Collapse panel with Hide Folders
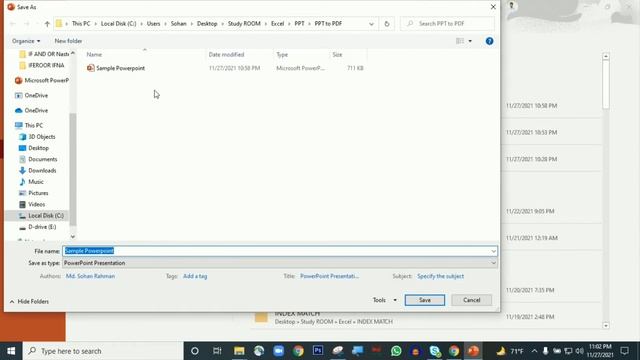The height and width of the screenshot is (360, 640). click(x=29, y=302)
